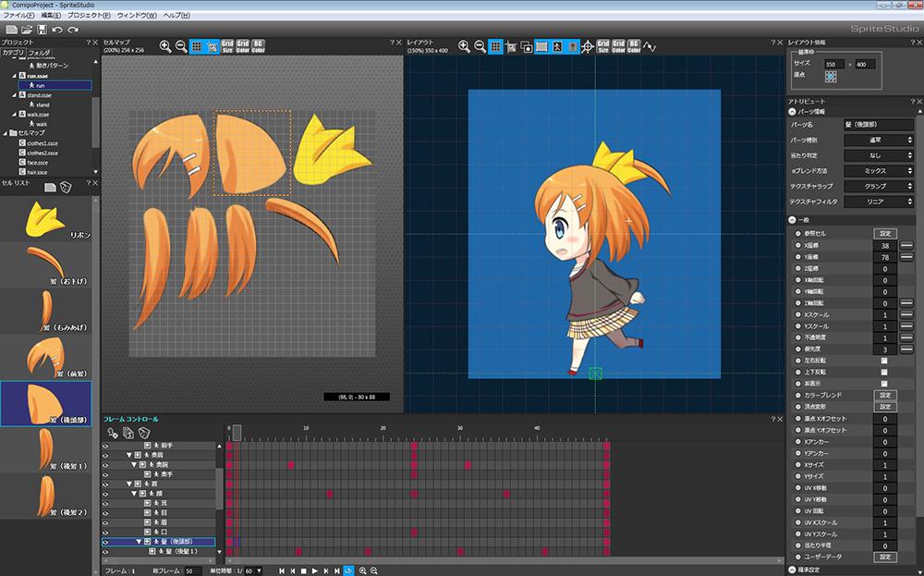This screenshot has height=576, width=924.
Task: Open the ウィンドウ(W) menu
Action: pyautogui.click(x=137, y=16)
